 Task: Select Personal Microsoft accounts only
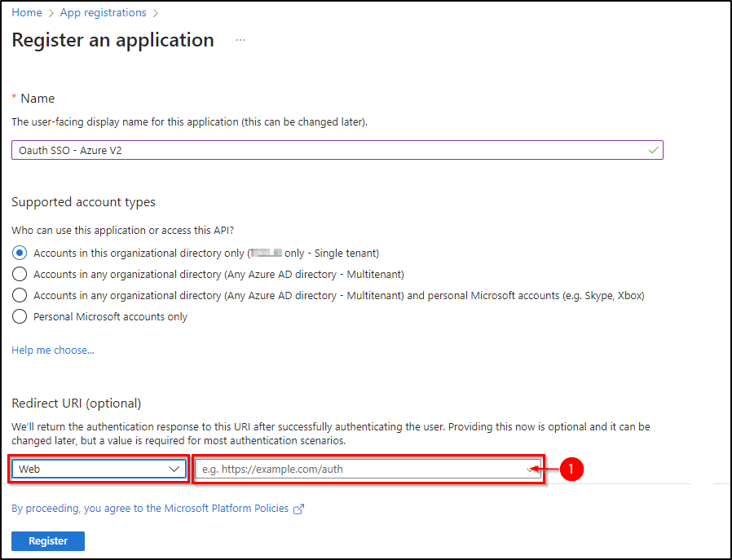coord(18,317)
